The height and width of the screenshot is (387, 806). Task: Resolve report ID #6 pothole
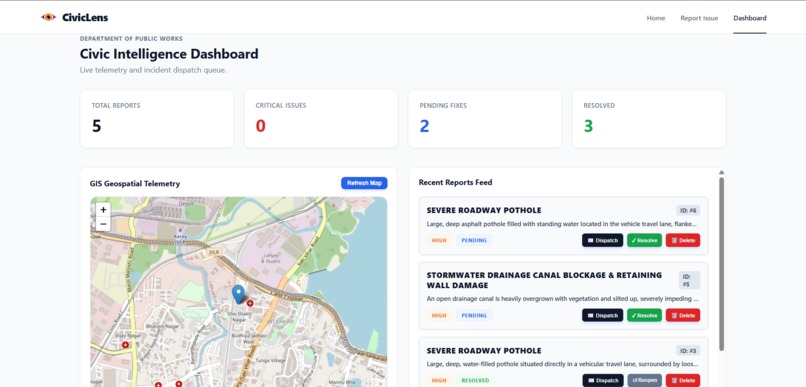[644, 240]
